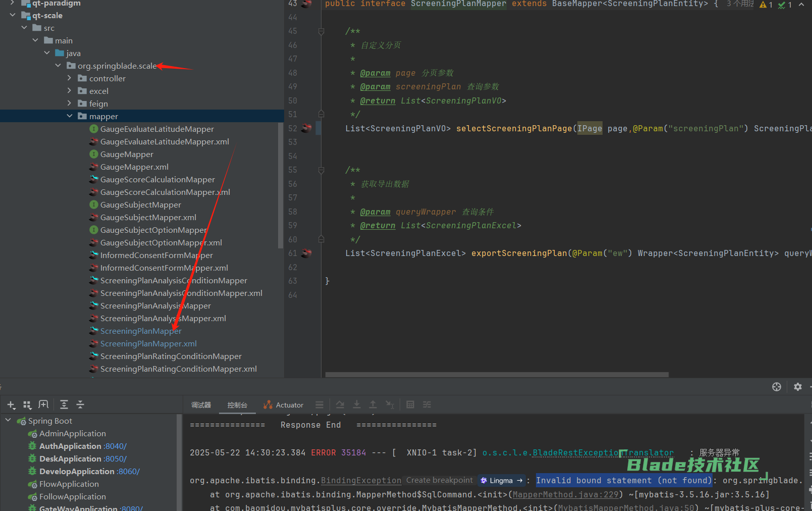812x511 pixels.
Task: Click the editor horizontal scrollbar
Action: 497,375
